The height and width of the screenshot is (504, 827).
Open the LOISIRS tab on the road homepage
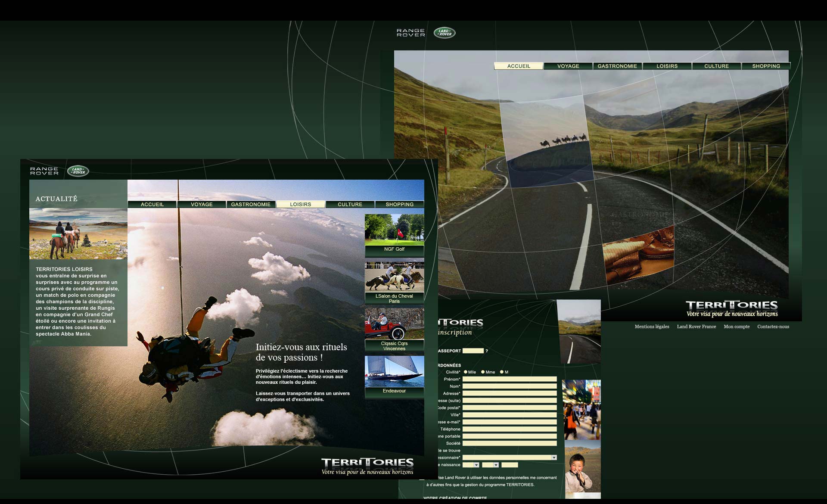[667, 66]
